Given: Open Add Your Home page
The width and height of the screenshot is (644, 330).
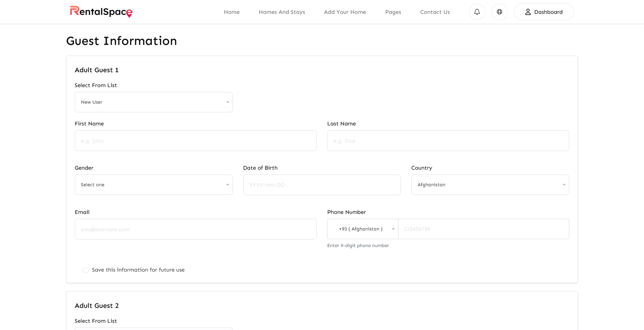Looking at the screenshot, I should 345,12.
